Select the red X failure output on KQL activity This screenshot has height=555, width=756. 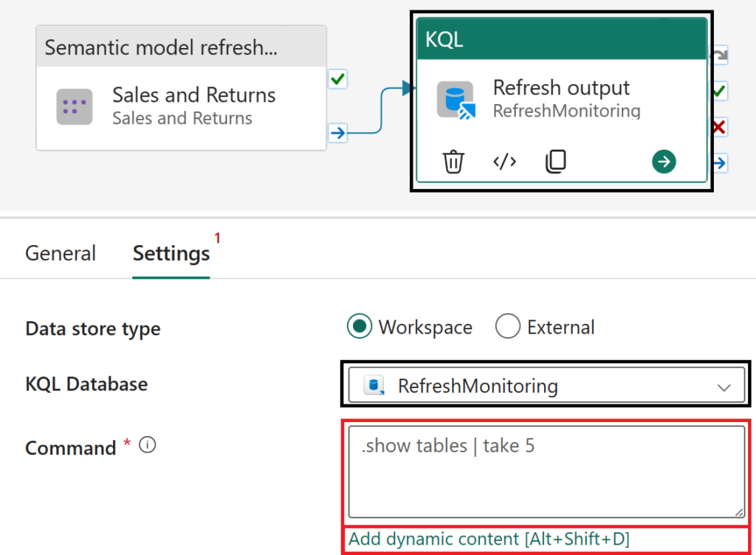718,128
